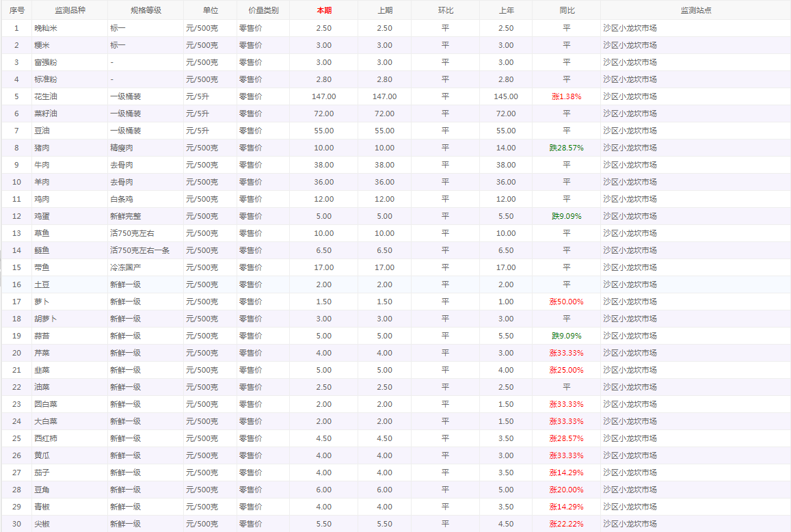Click the 猪肉 product name
This screenshot has height=532, width=791.
click(42, 148)
